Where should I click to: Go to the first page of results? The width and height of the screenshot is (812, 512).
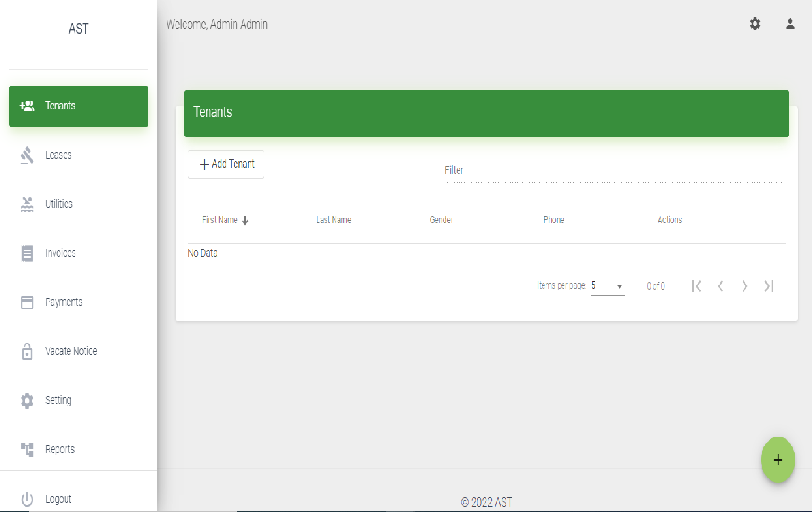coord(696,286)
